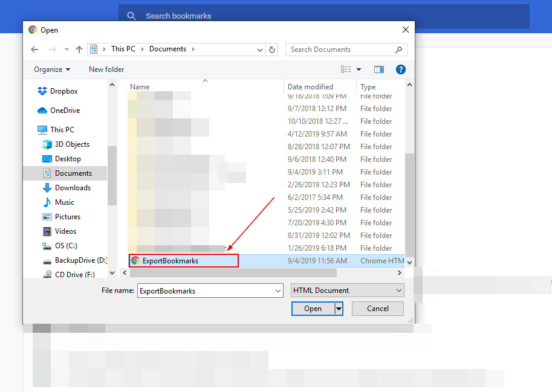Click Search bookmarks field in Chrome window
552x392 pixels.
coord(324,16)
